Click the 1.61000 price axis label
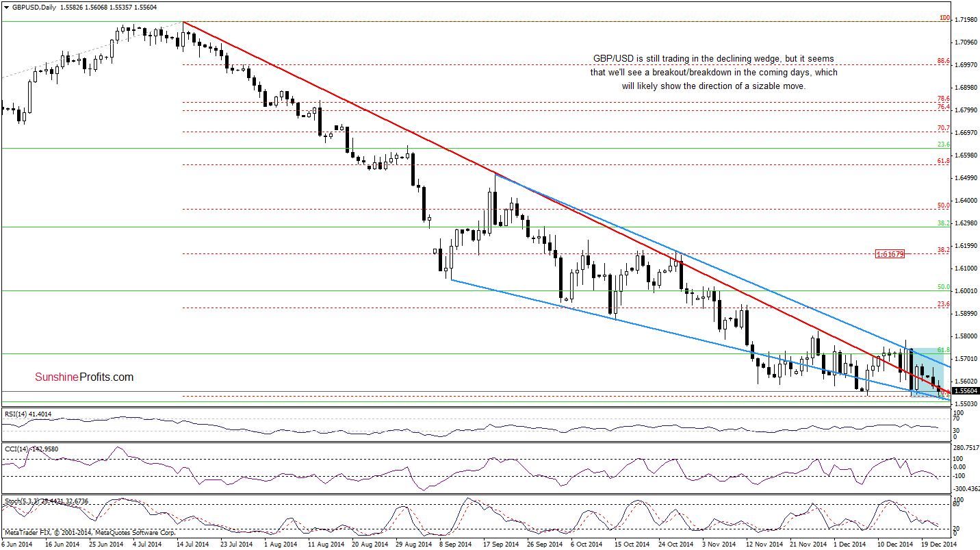This screenshot has width=980, height=550. coord(964,268)
